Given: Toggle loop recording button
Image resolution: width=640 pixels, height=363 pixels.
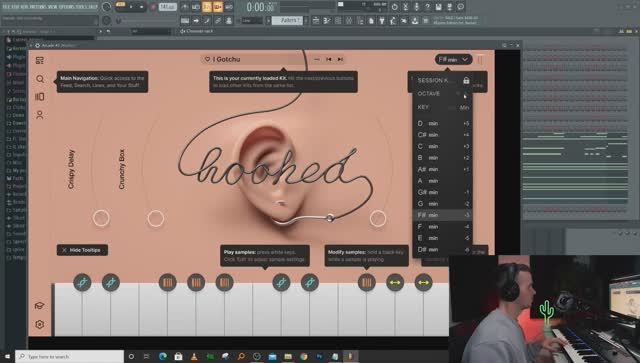Looking at the screenshot, I should (229, 7).
